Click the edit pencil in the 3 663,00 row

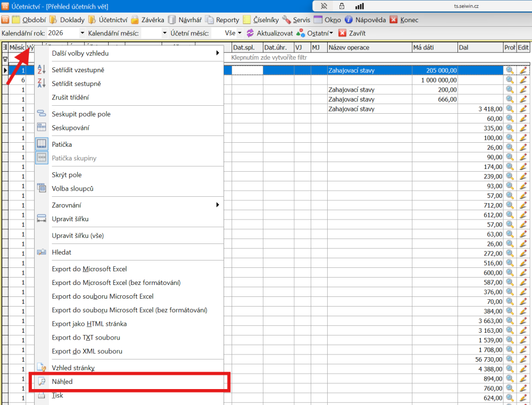(523, 321)
